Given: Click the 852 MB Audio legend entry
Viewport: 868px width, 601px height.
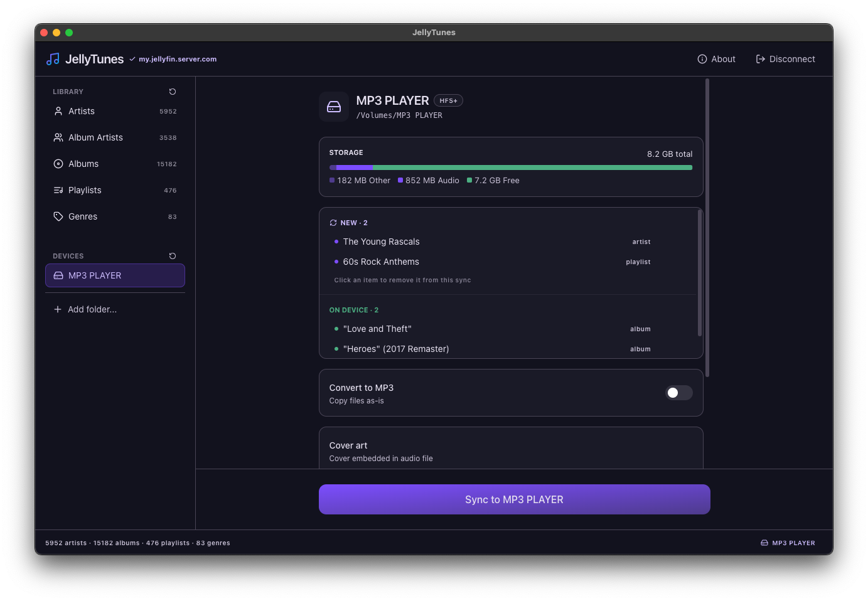Looking at the screenshot, I should click(x=429, y=181).
